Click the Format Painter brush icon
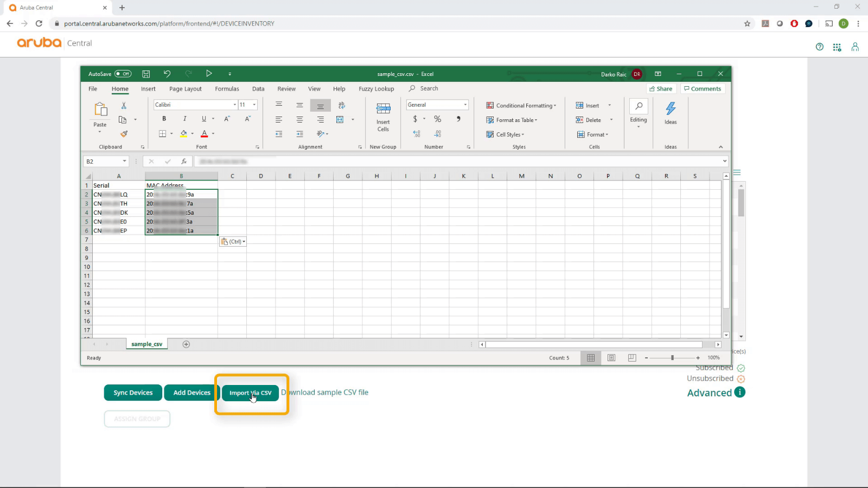This screenshot has height=488, width=868. 124,133
